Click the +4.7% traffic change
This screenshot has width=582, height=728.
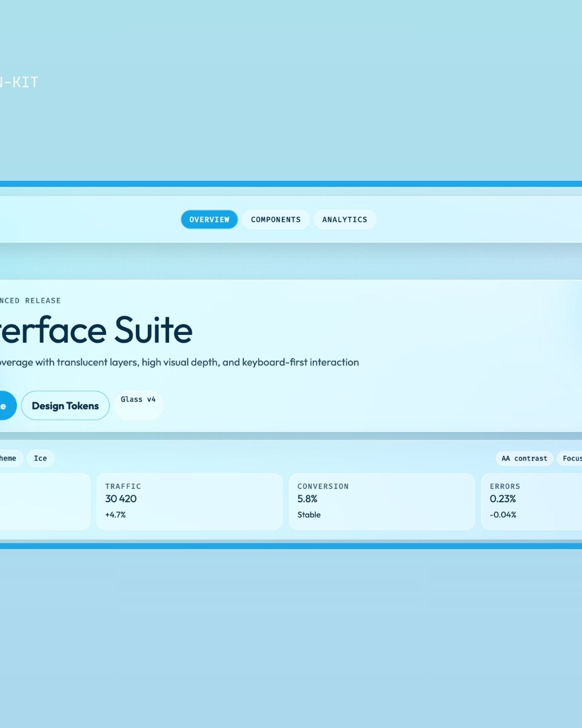point(115,515)
